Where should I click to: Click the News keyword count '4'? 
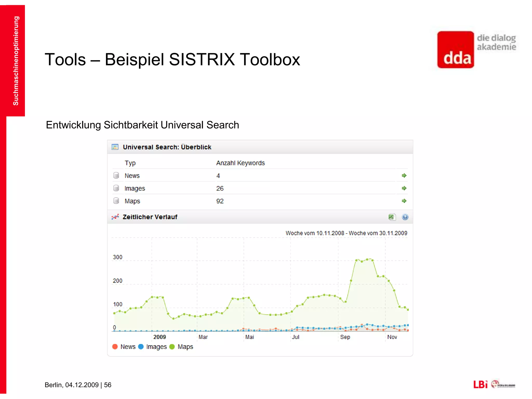pos(218,176)
